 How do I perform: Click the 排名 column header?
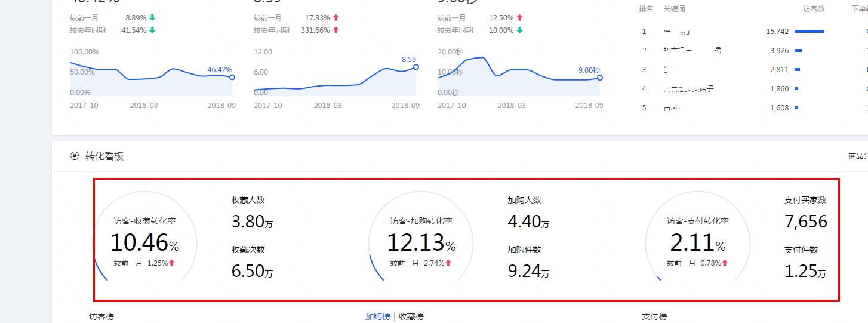click(x=646, y=9)
